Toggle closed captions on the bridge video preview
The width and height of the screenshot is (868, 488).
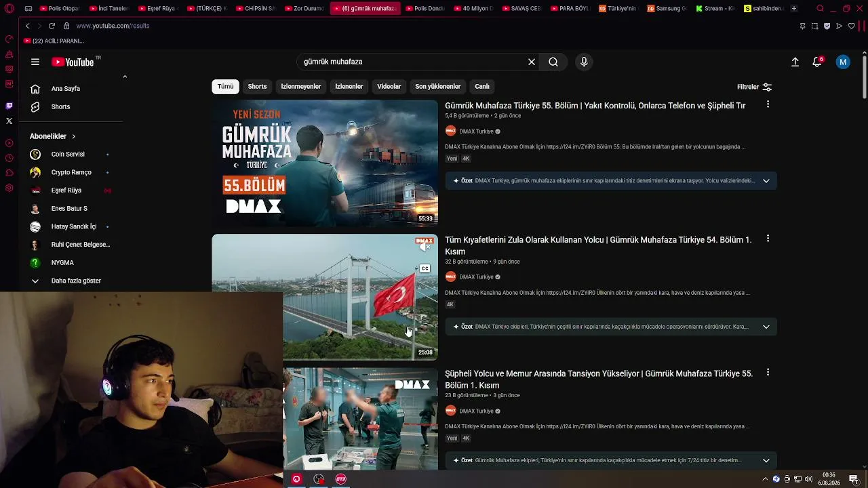[x=425, y=268]
